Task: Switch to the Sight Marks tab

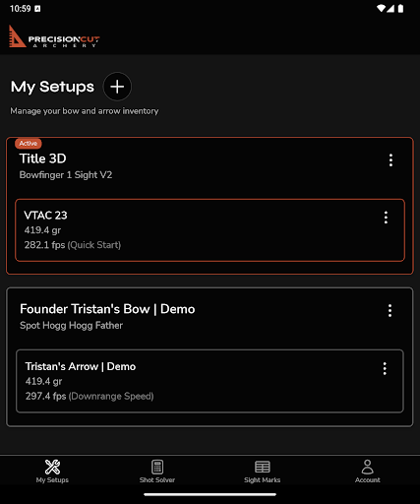Action: pos(263,472)
